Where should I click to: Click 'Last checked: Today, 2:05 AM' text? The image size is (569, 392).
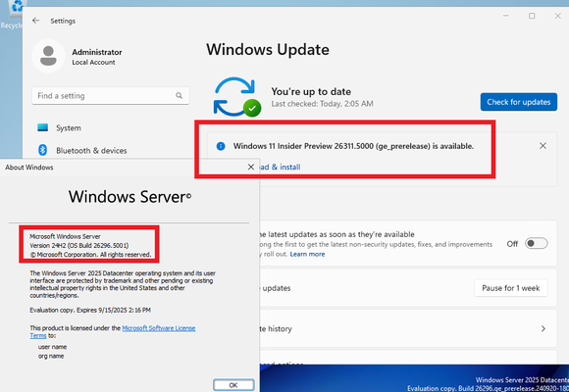pyautogui.click(x=322, y=104)
